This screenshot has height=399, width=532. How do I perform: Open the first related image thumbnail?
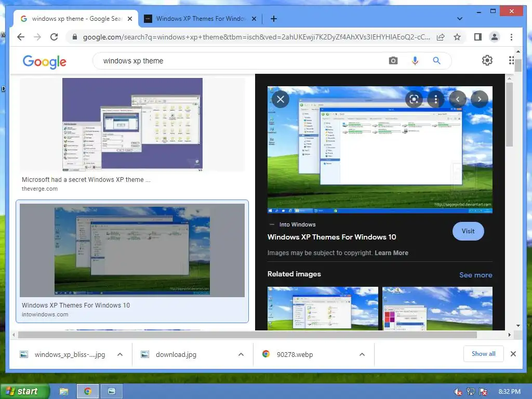tap(323, 309)
